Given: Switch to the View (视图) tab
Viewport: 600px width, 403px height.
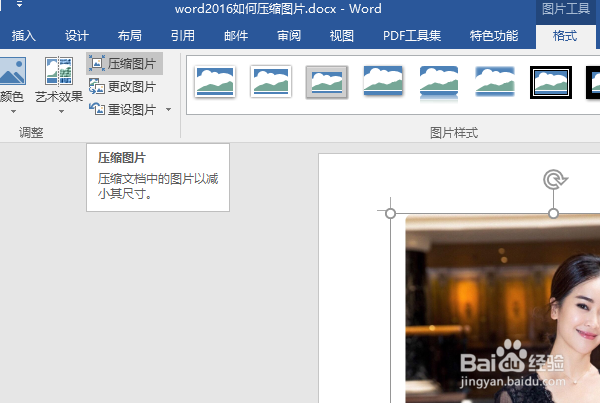Looking at the screenshot, I should (x=342, y=36).
